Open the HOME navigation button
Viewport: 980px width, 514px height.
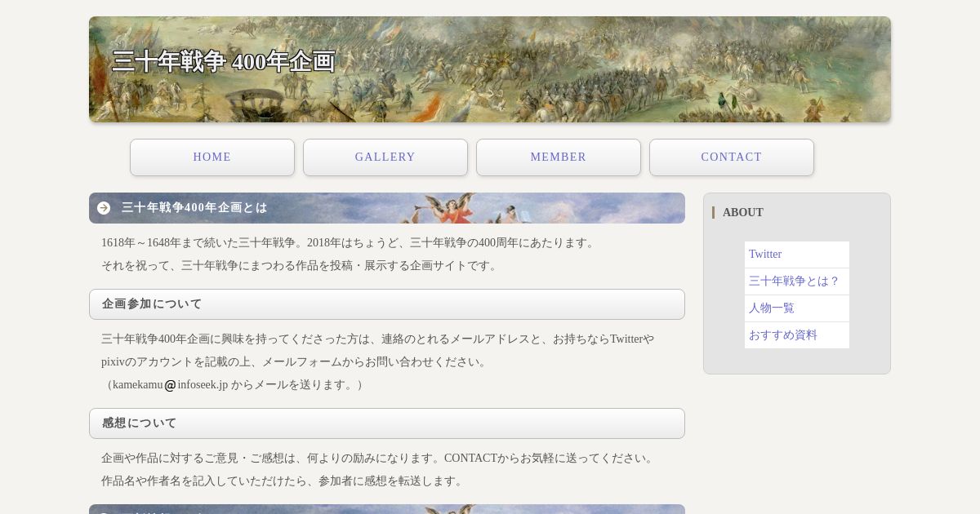pos(212,157)
